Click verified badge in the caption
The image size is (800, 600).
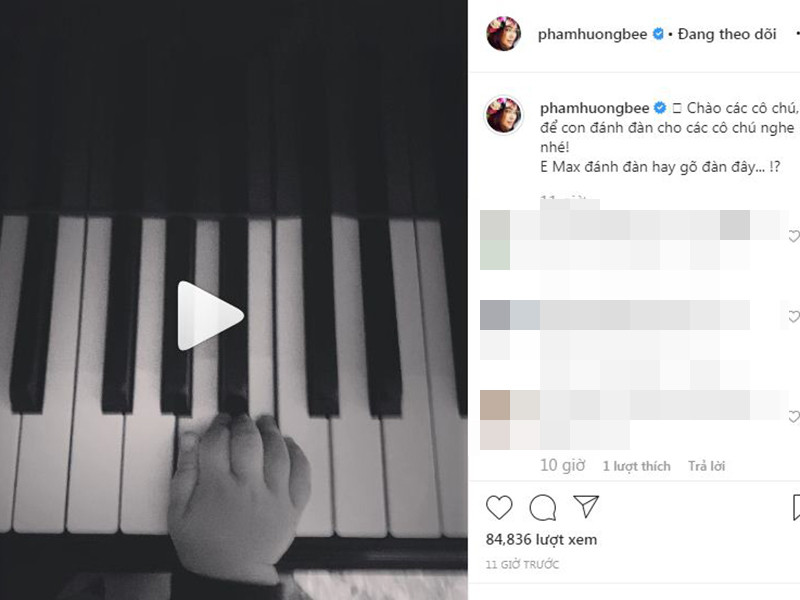pyautogui.click(x=660, y=108)
